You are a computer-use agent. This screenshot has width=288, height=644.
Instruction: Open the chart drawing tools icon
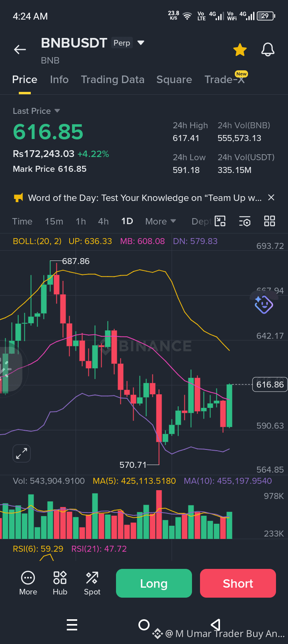click(x=220, y=221)
